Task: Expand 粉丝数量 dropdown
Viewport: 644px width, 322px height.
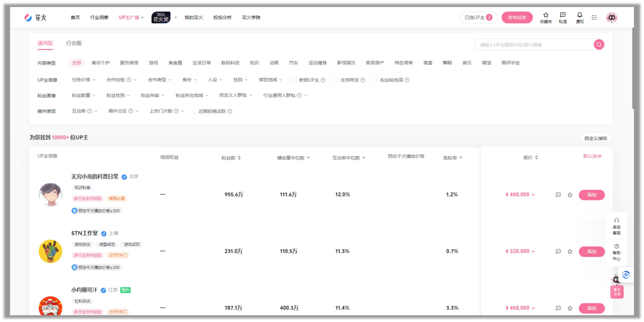Action: (84, 95)
